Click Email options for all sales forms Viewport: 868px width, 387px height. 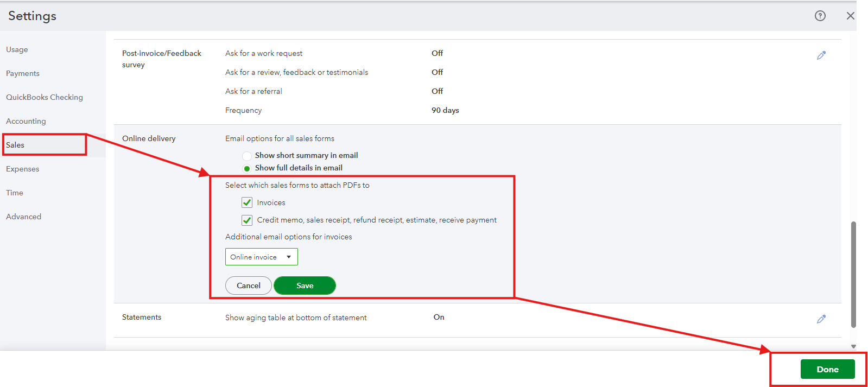coord(280,138)
